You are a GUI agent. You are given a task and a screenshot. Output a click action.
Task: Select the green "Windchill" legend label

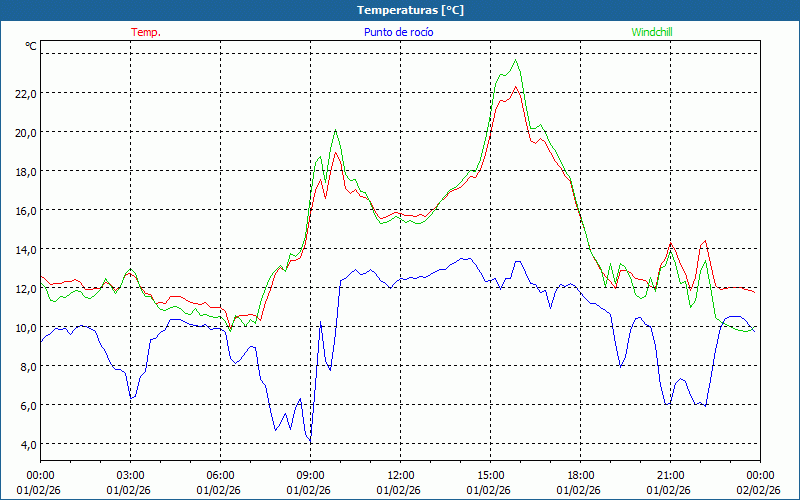coord(652,32)
